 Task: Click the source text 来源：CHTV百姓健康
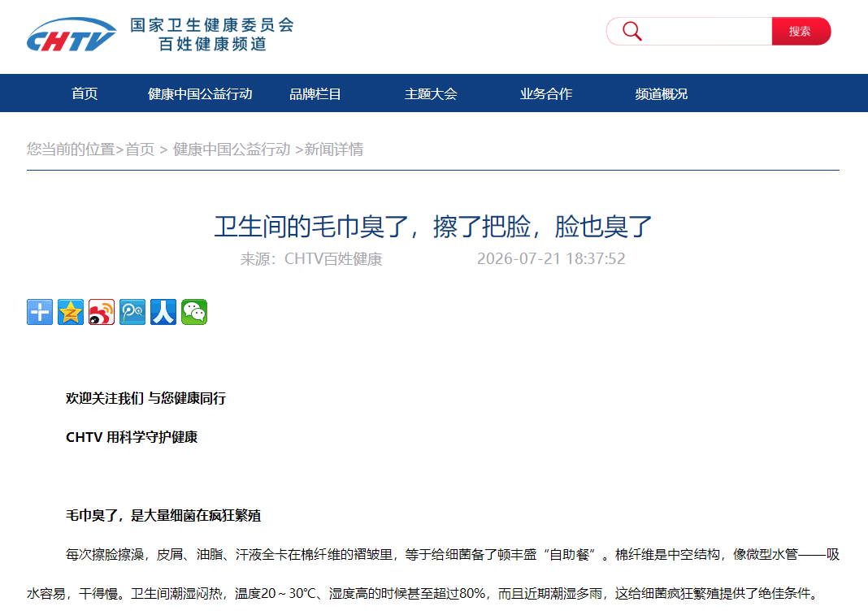click(311, 258)
